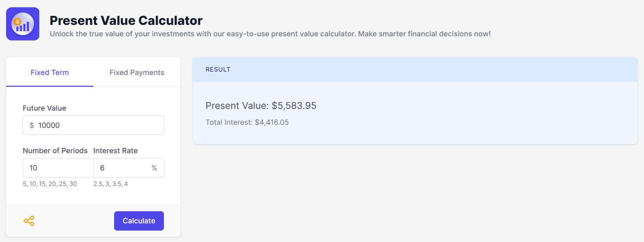Pick the 15 periods suggestion
Viewport: 644px width, 242px height.
pyautogui.click(x=42, y=184)
